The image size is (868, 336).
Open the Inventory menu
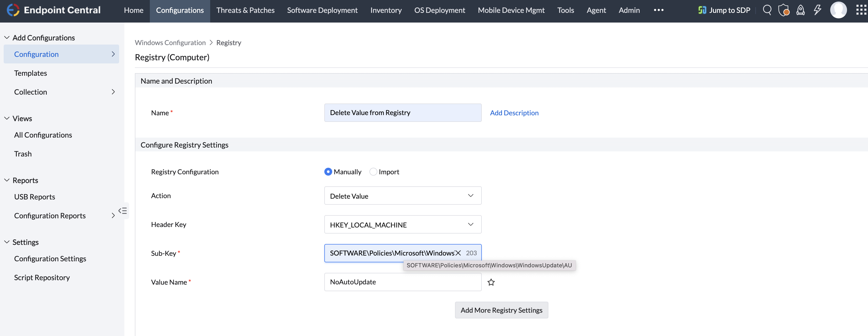[386, 10]
